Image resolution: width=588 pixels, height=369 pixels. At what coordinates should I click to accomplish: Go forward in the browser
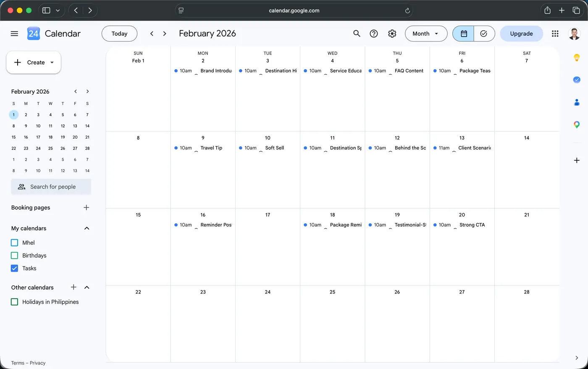(90, 10)
